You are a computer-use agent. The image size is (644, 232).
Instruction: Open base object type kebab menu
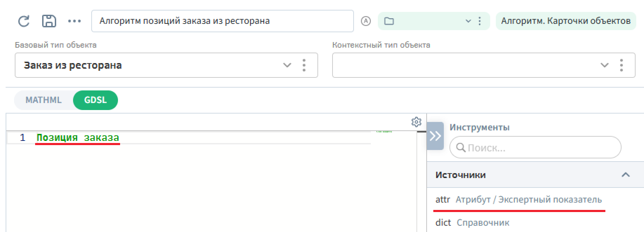coord(304,65)
